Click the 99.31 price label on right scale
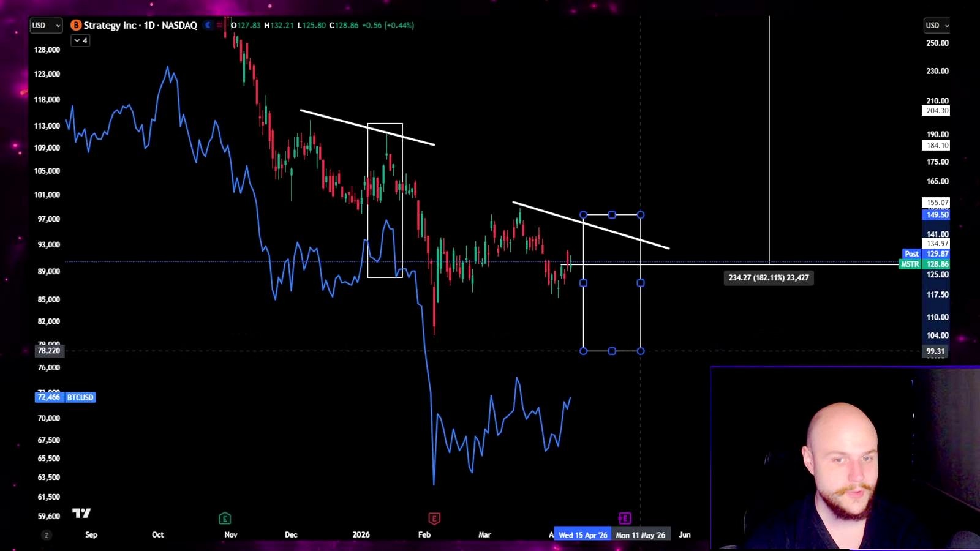The width and height of the screenshot is (980, 551). click(x=935, y=351)
